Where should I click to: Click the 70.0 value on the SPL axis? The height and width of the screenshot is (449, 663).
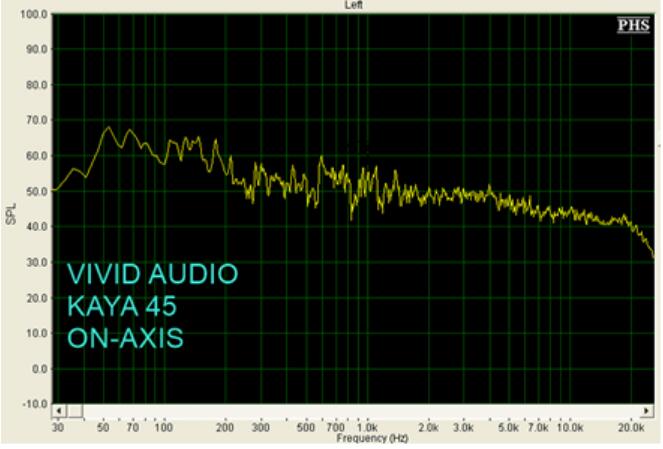(x=36, y=120)
